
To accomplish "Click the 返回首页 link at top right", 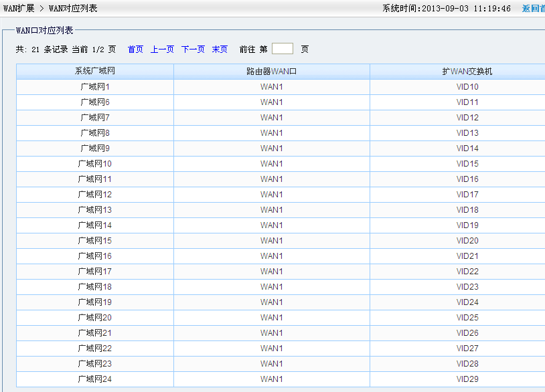I will click(533, 9).
